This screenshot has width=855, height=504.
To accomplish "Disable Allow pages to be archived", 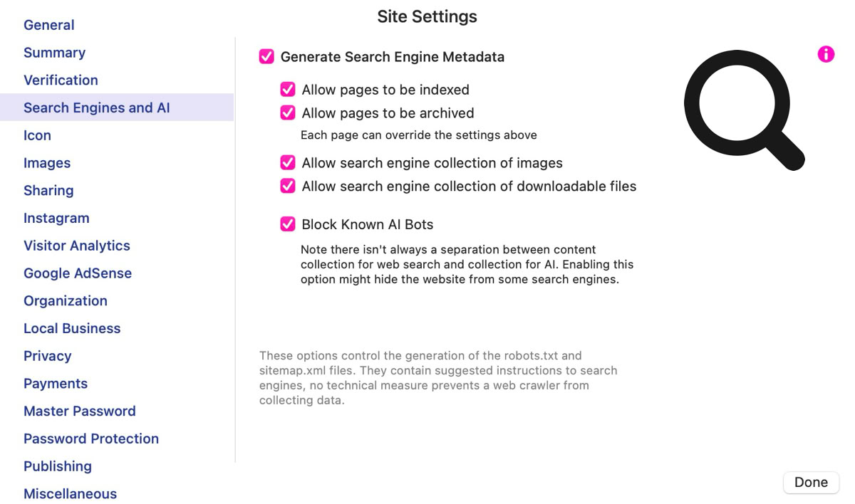I will (288, 113).
